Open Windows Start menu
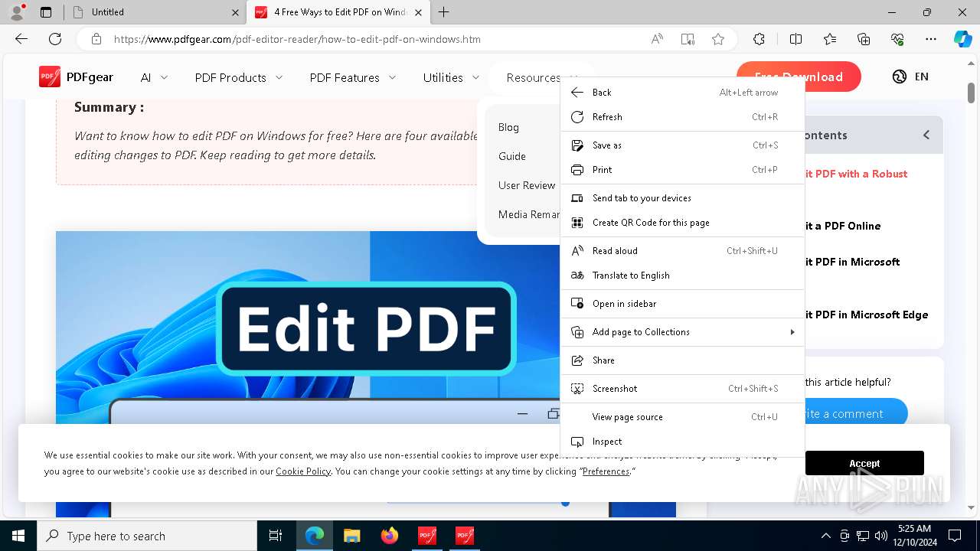Viewport: 980px width, 551px height. point(18,536)
